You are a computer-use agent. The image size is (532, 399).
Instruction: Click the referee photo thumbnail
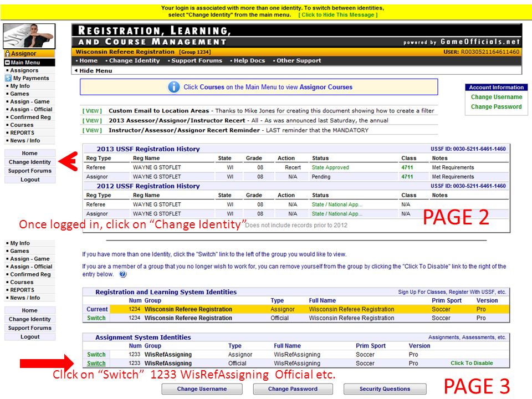(29, 36)
